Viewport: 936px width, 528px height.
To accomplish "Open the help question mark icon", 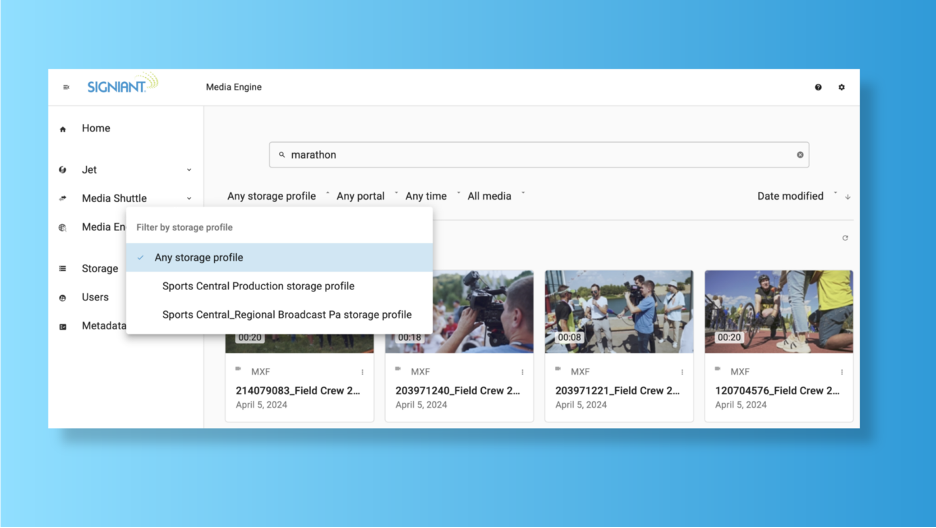I will coord(818,87).
